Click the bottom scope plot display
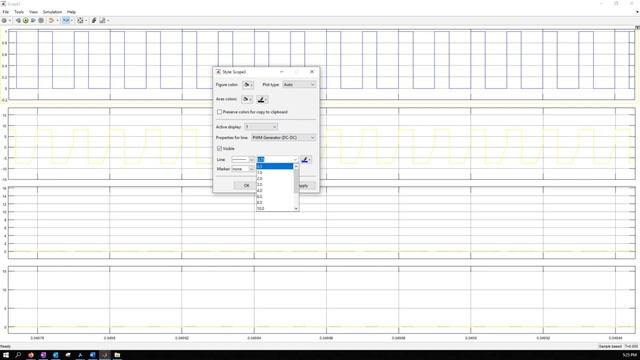 [x=322, y=300]
